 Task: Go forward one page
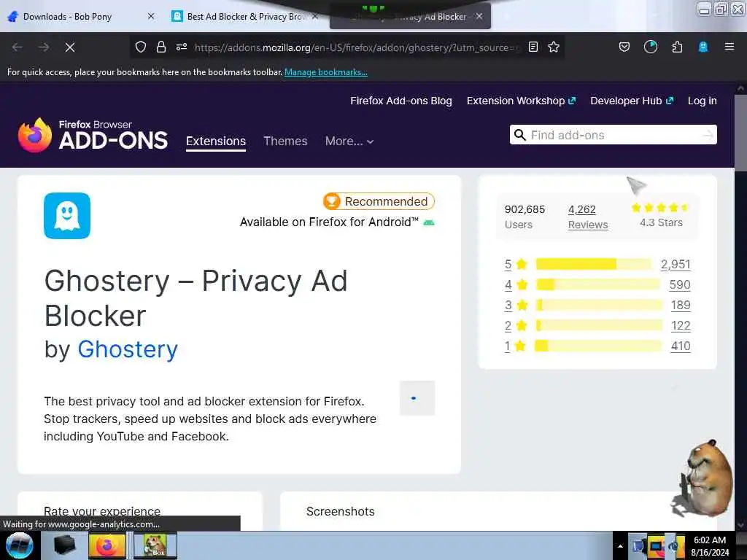(x=44, y=47)
